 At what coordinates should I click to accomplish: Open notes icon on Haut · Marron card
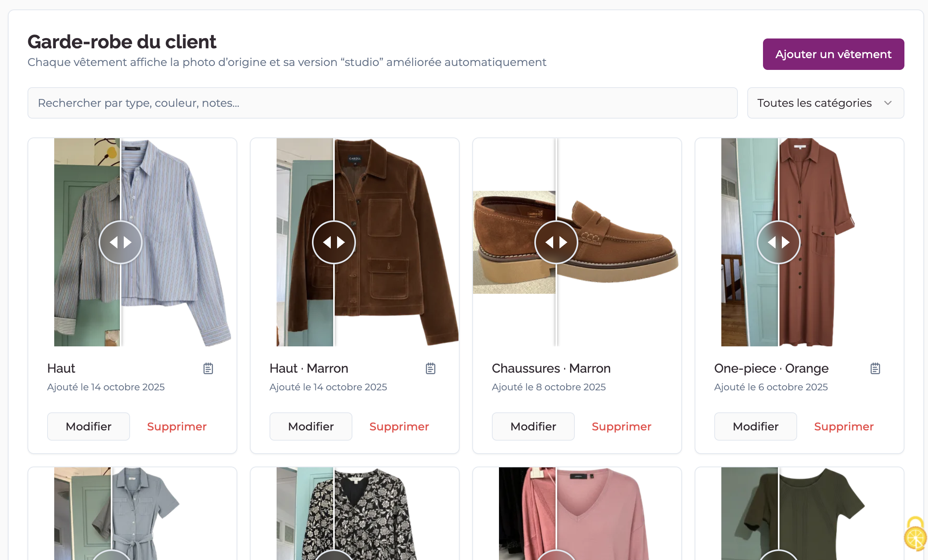[431, 368]
